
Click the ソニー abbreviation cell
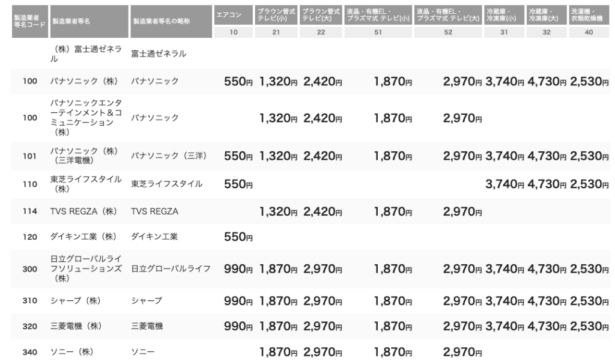coord(142,352)
